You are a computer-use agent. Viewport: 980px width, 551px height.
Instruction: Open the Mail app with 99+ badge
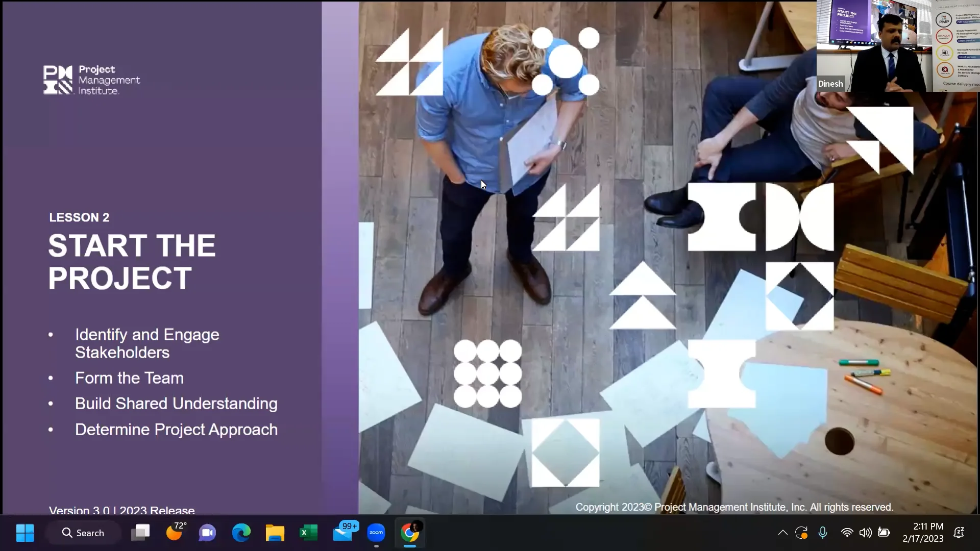[x=343, y=533]
